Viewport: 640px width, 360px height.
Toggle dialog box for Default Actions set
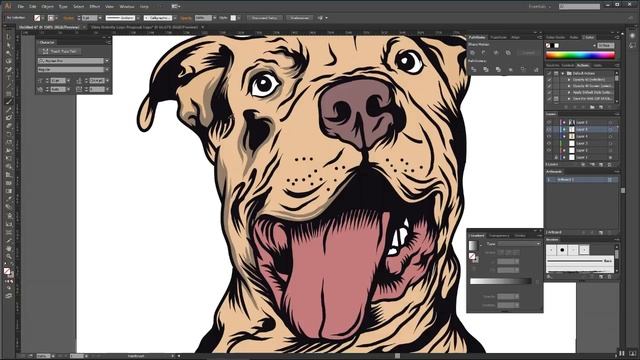(x=556, y=73)
